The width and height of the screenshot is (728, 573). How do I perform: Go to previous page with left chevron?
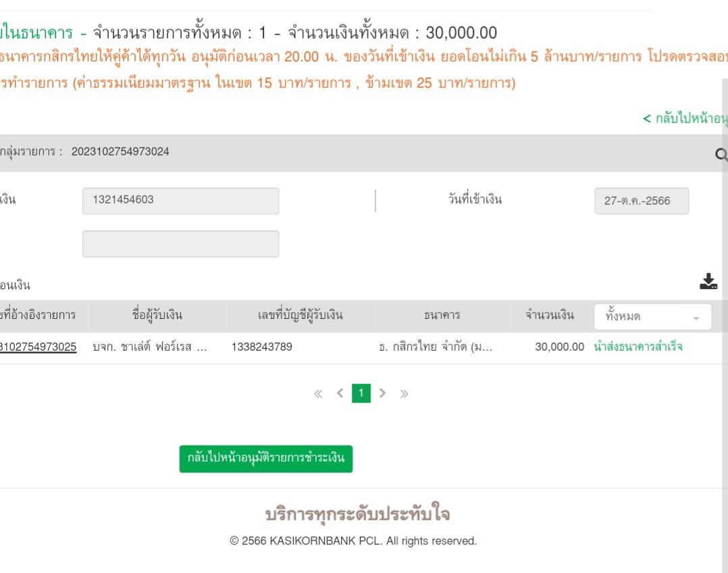tap(340, 393)
